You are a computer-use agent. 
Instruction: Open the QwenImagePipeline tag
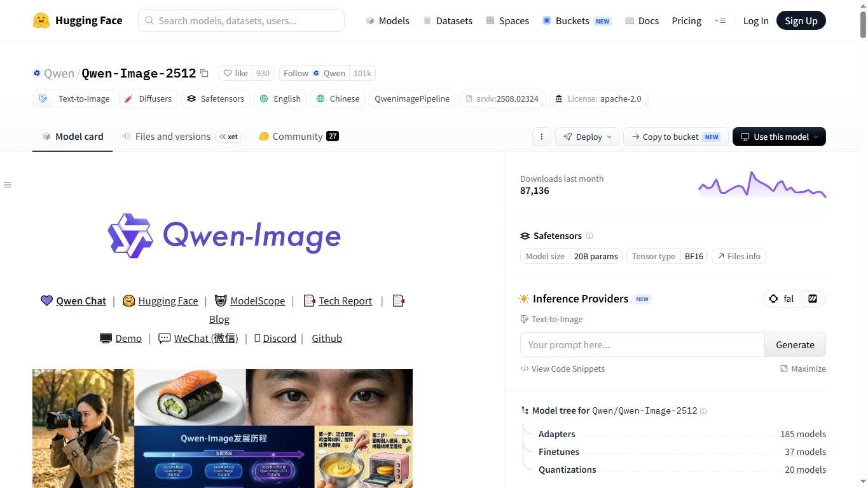click(412, 98)
